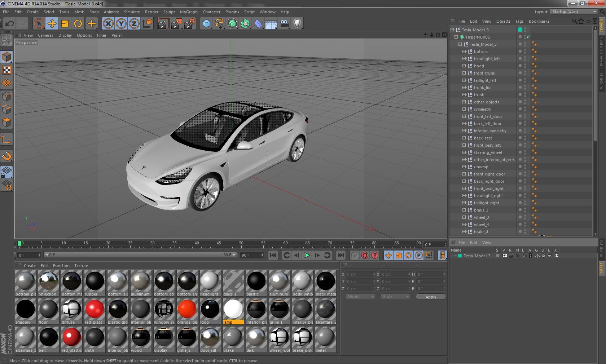The image size is (606, 364).
Task: Open the spline pen tools icon
Action: (219, 24)
